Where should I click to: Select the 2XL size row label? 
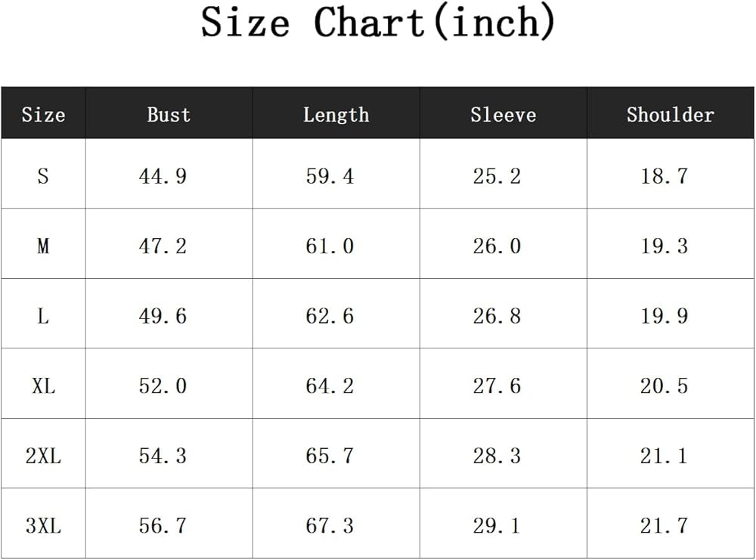click(43, 456)
